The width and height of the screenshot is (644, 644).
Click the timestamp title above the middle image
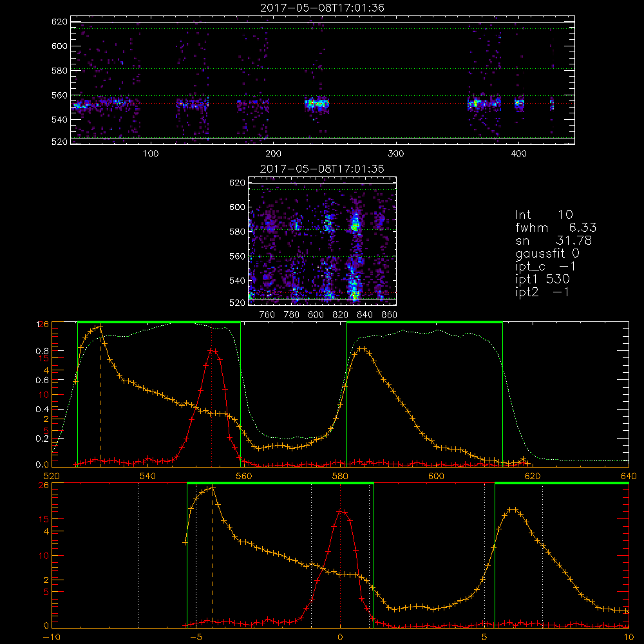[322, 169]
